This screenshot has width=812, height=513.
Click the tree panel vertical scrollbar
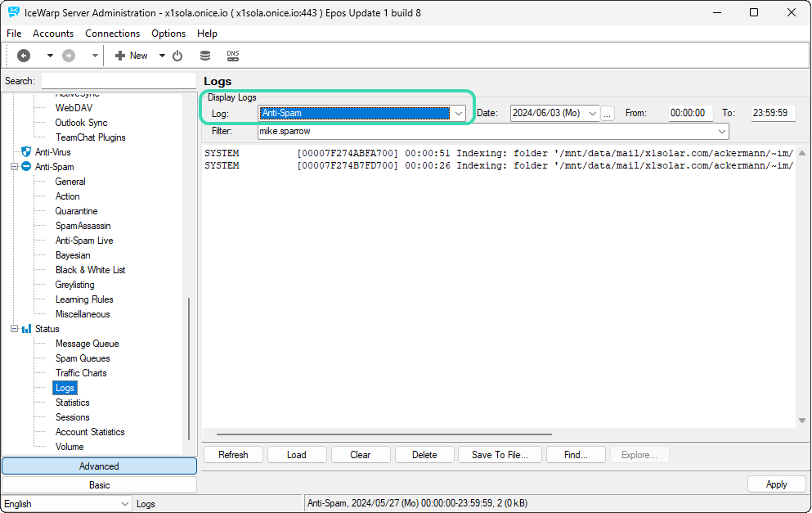pyautogui.click(x=189, y=368)
